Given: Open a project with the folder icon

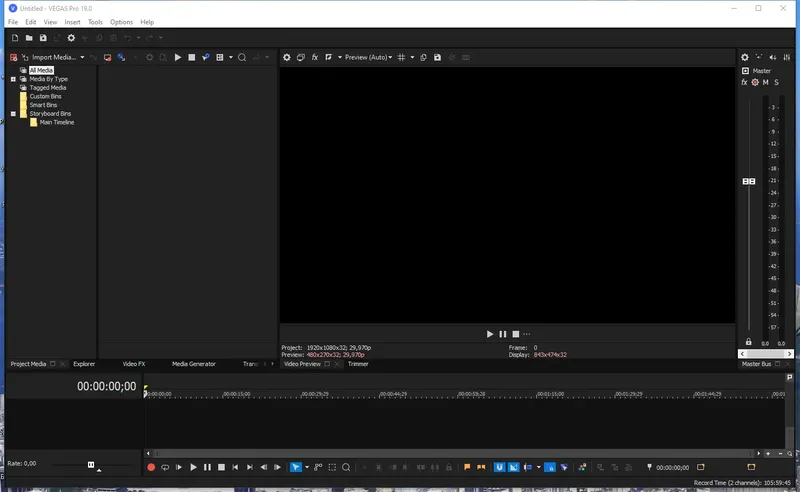Looking at the screenshot, I should click(x=29, y=38).
